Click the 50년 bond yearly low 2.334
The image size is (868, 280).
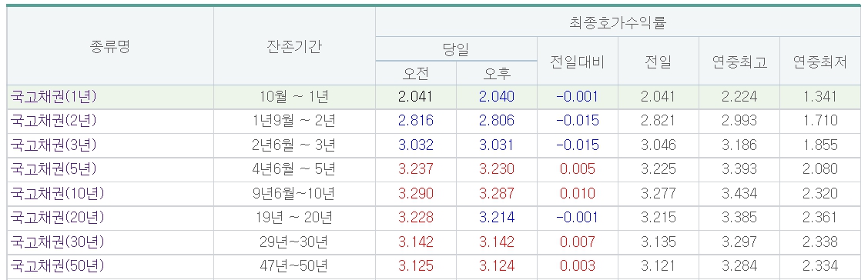(820, 266)
